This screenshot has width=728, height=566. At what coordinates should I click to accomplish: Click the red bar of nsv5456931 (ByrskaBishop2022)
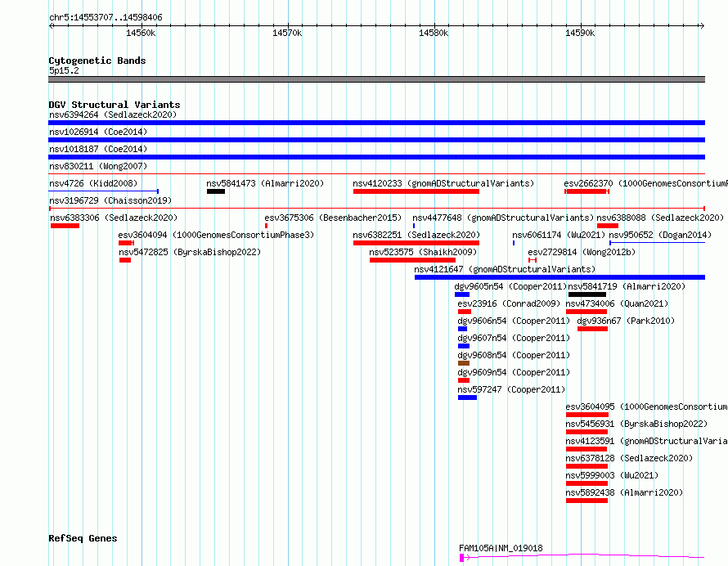click(x=586, y=432)
